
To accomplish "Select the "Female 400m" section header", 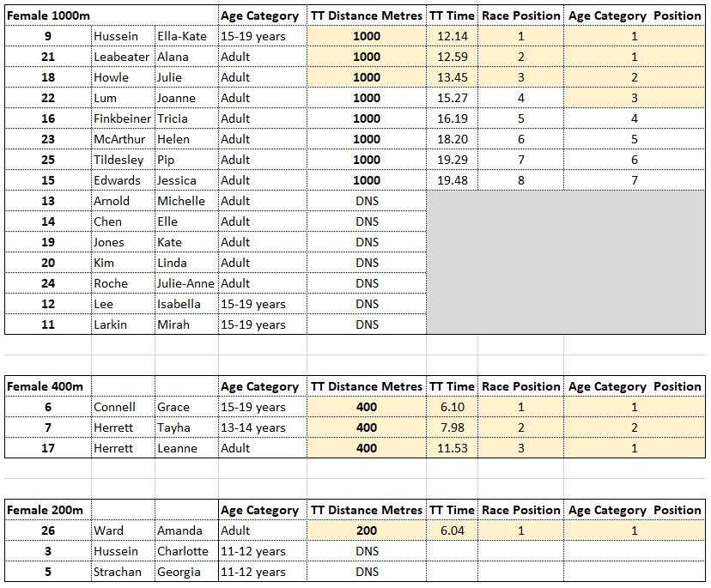I will pos(46,386).
